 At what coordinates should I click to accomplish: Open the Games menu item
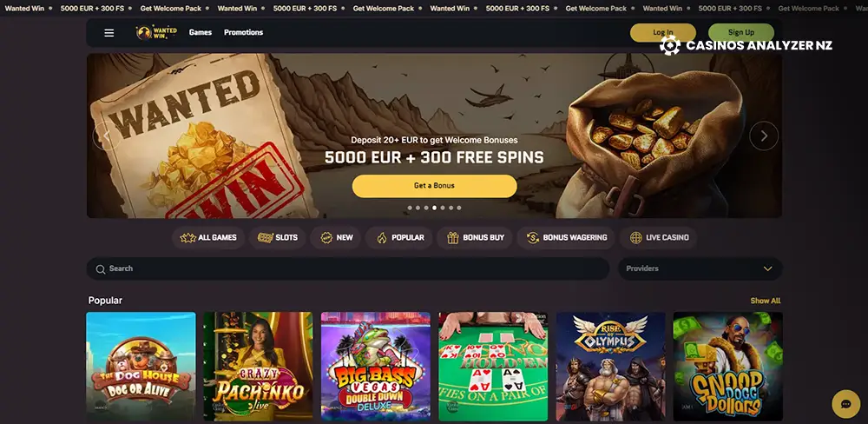pyautogui.click(x=201, y=33)
